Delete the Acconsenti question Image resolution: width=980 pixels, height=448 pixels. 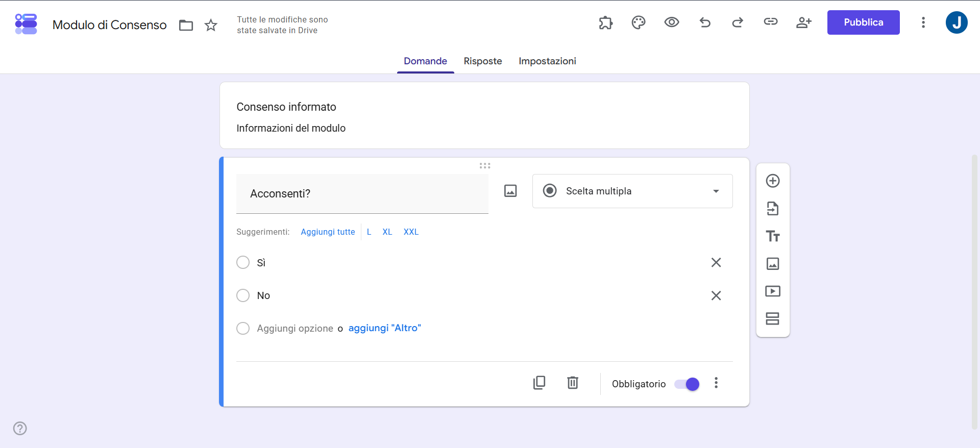573,383
